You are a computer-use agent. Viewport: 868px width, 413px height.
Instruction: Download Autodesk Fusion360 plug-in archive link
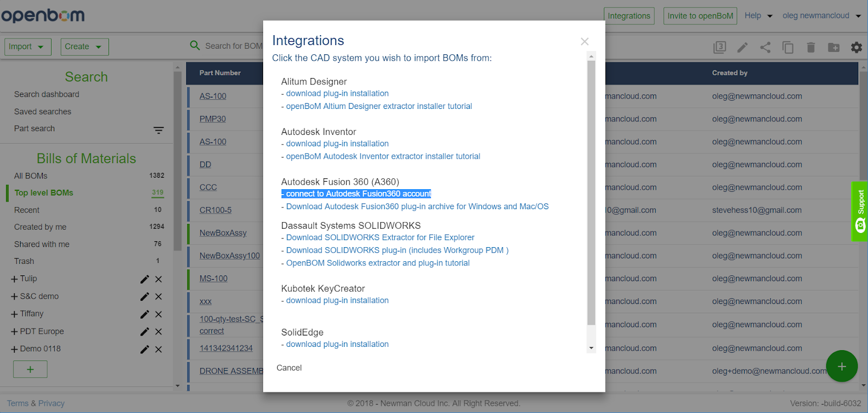pyautogui.click(x=417, y=206)
